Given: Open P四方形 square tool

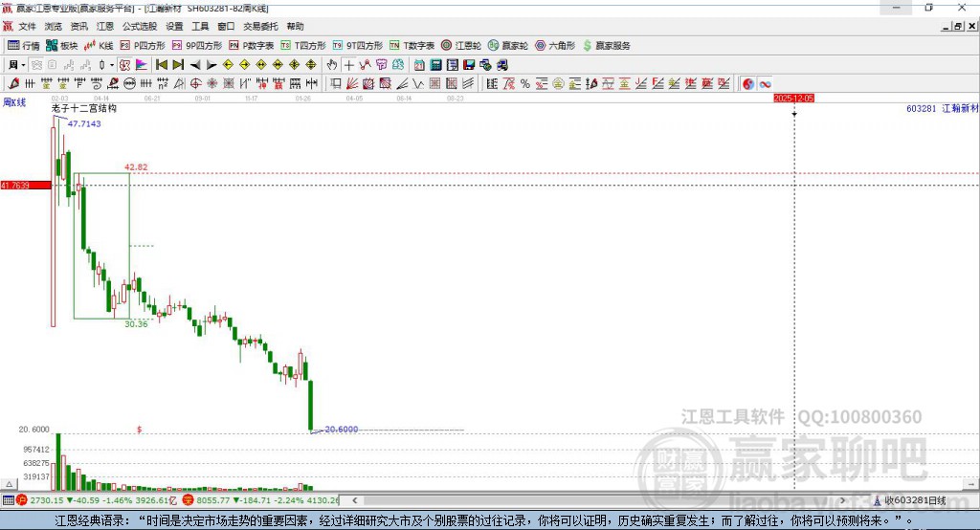Looking at the screenshot, I should [x=143, y=46].
